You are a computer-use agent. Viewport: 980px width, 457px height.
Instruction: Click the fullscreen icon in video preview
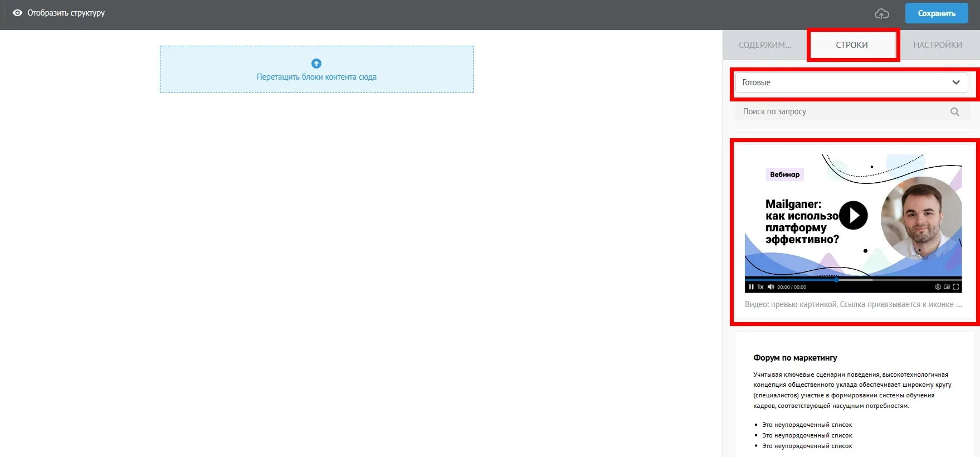956,287
